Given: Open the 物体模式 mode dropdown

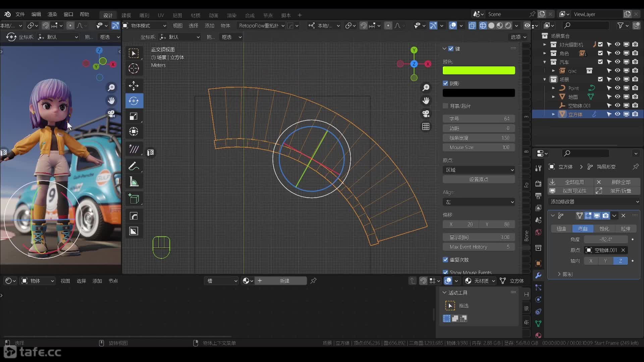Looking at the screenshot, I should [x=145, y=25].
